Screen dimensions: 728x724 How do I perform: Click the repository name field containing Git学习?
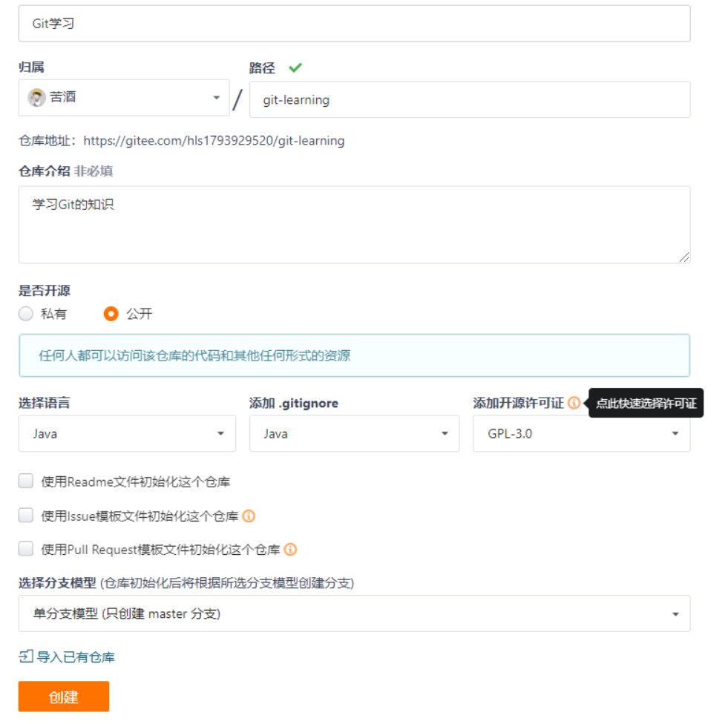point(354,23)
